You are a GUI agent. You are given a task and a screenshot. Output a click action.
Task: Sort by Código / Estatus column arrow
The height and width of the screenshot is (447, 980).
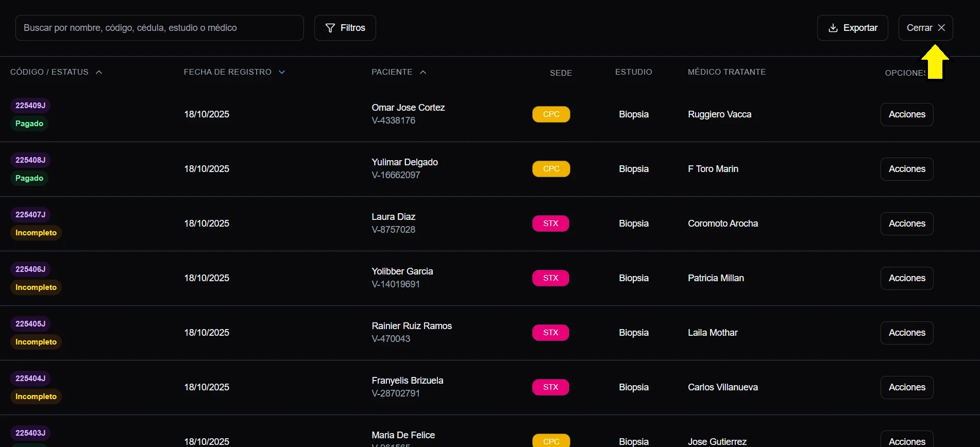[x=99, y=72]
